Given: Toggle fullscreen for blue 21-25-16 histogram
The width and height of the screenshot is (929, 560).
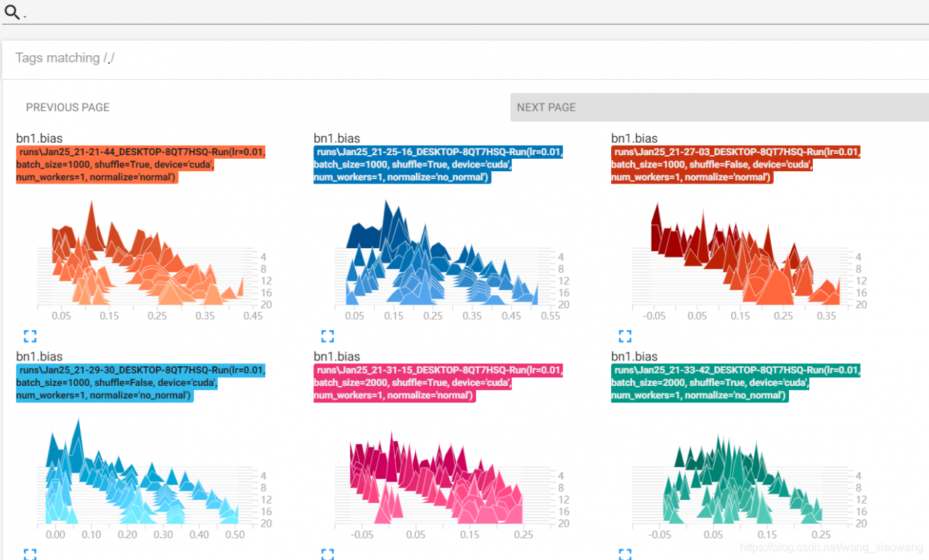Looking at the screenshot, I should point(327,336).
